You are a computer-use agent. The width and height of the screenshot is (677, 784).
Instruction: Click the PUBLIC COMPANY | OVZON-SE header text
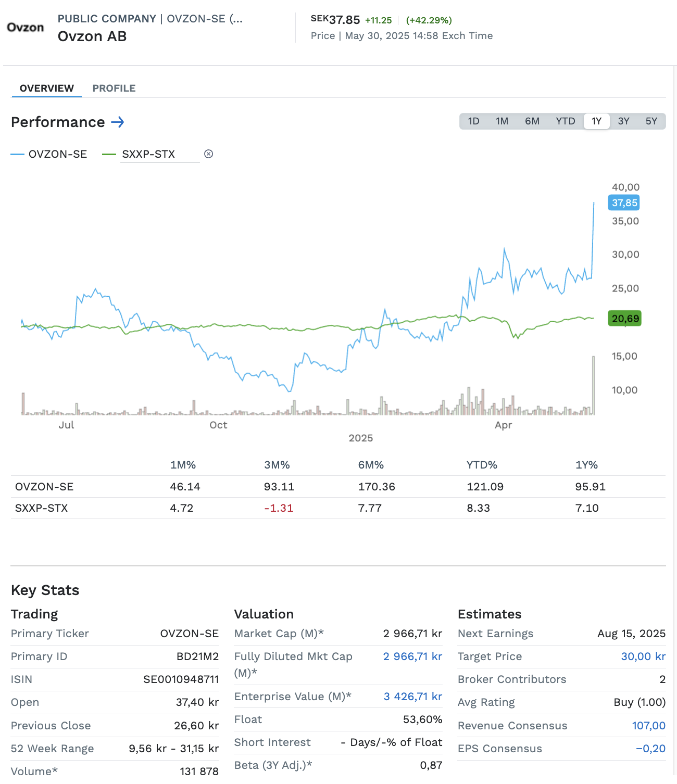pos(150,19)
